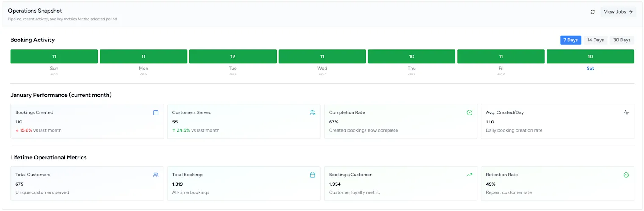This screenshot has width=644, height=211.
Task: Click the Retention Rate value 49%
Action: tap(491, 184)
